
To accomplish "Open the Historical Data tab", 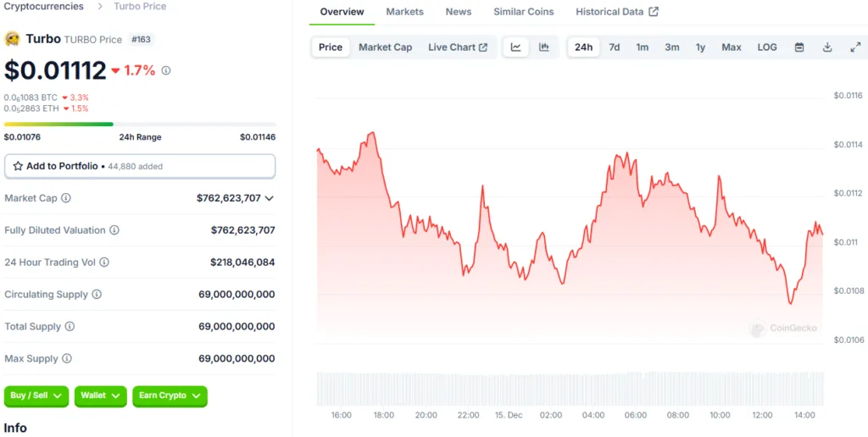I will pyautogui.click(x=617, y=12).
